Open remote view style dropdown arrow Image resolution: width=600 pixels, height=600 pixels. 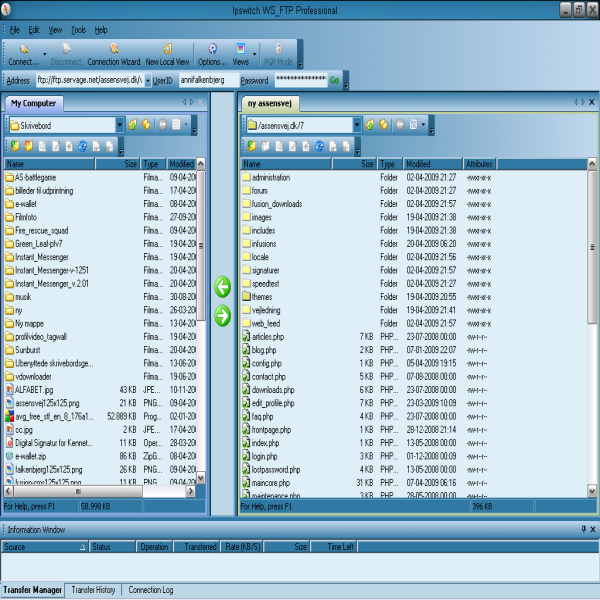pyautogui.click(x=423, y=125)
